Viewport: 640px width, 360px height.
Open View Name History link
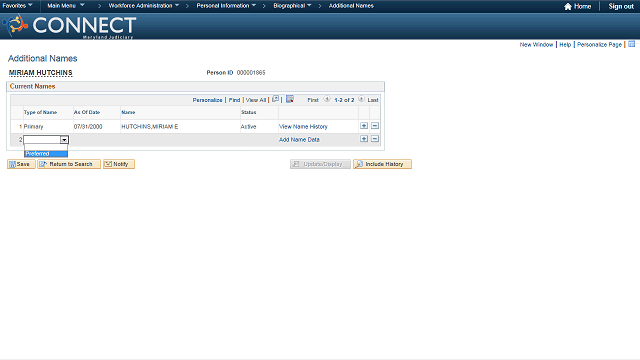[303, 127]
